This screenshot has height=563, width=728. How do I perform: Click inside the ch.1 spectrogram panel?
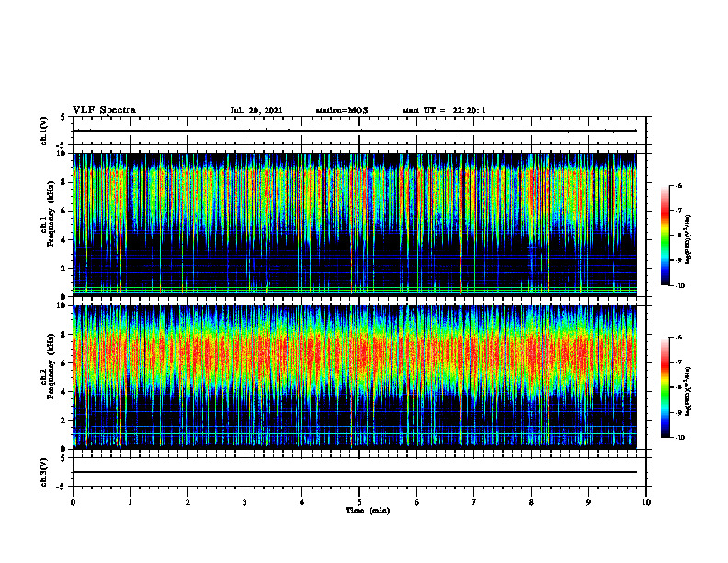click(355, 224)
